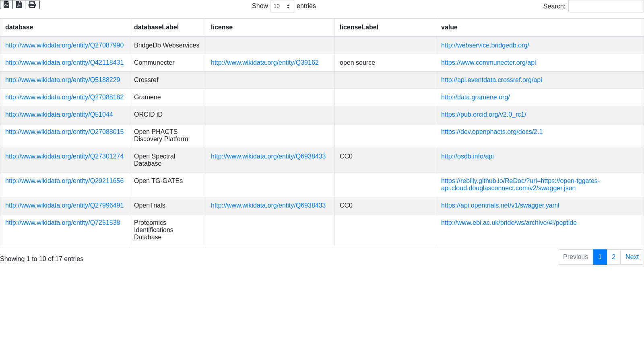This screenshot has width=644, height=362.
Task: Open wikidata entity Q7251538 link
Action: click(62, 223)
